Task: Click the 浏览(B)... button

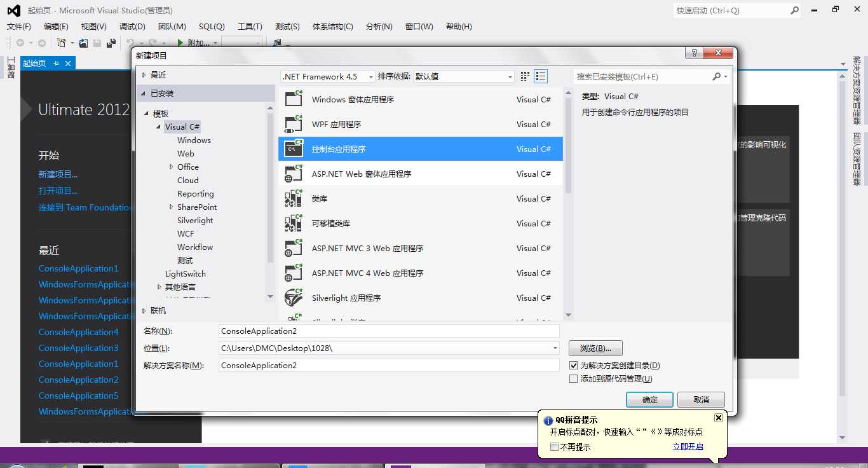Action: (x=595, y=348)
